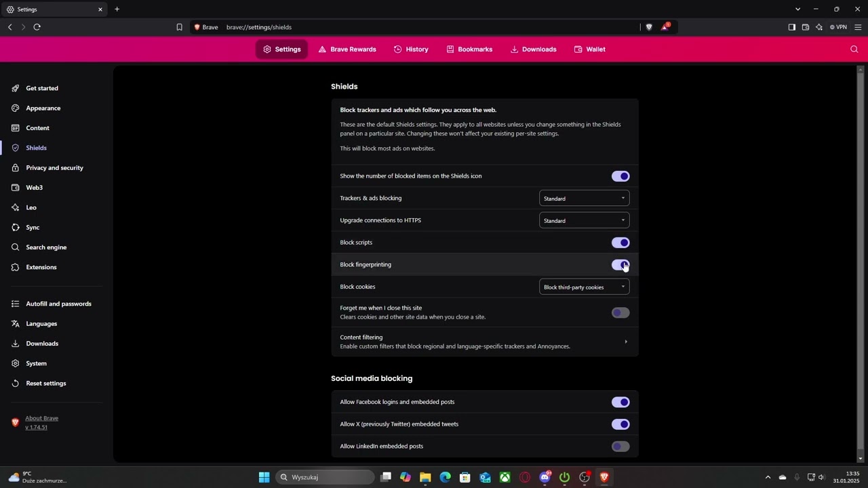Toggle the Block scripts switch
The image size is (868, 488).
click(620, 243)
